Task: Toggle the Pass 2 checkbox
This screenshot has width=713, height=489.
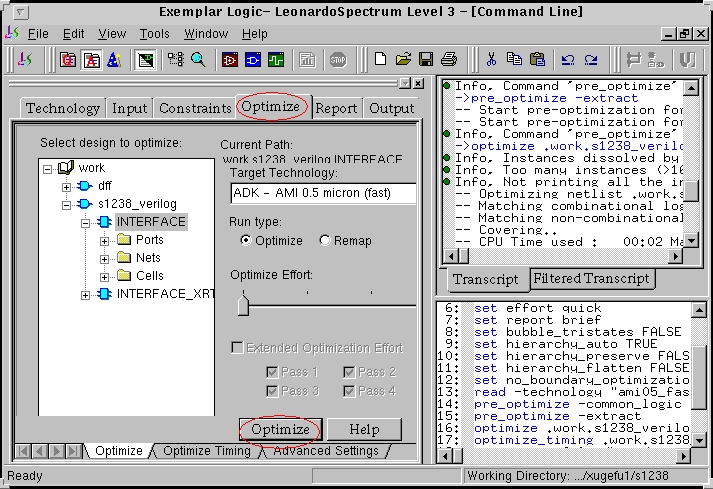Action: click(349, 372)
